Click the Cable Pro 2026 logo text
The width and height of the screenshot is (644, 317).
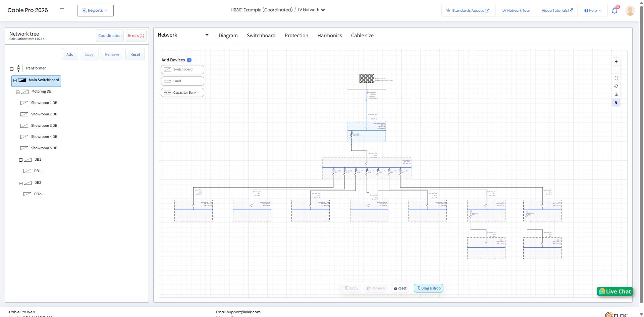tap(28, 10)
